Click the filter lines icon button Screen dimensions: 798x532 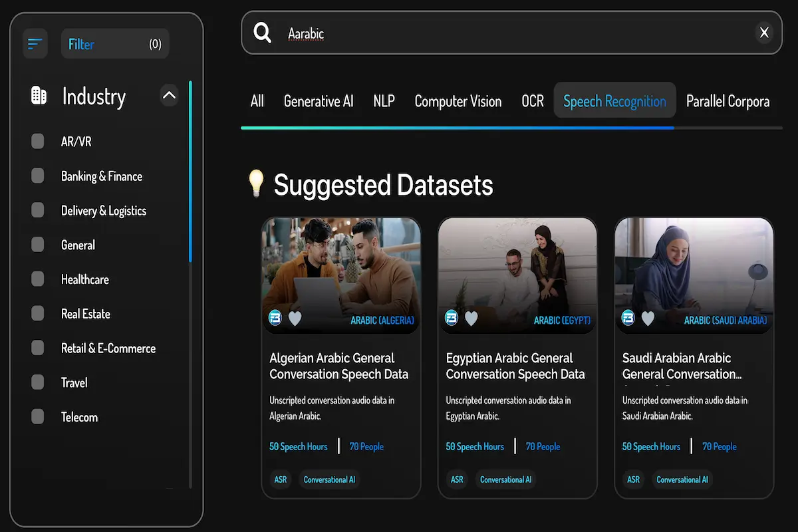[x=35, y=44]
